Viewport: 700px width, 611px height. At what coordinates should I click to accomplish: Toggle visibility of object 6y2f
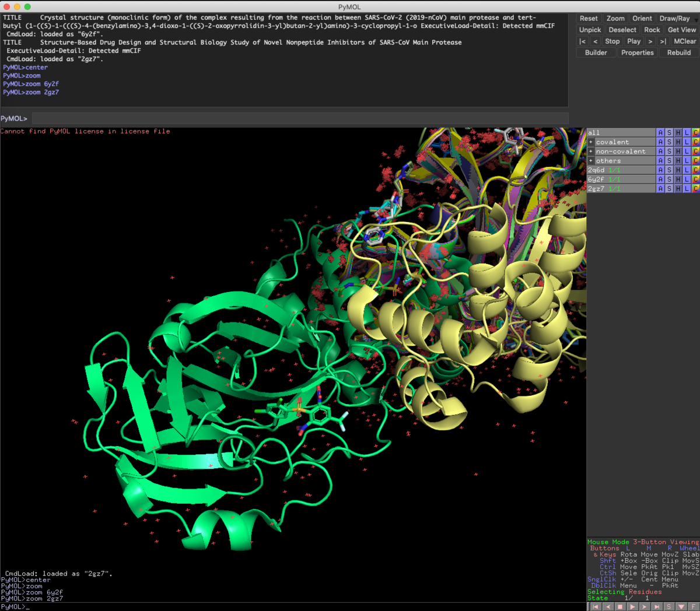[x=621, y=180]
